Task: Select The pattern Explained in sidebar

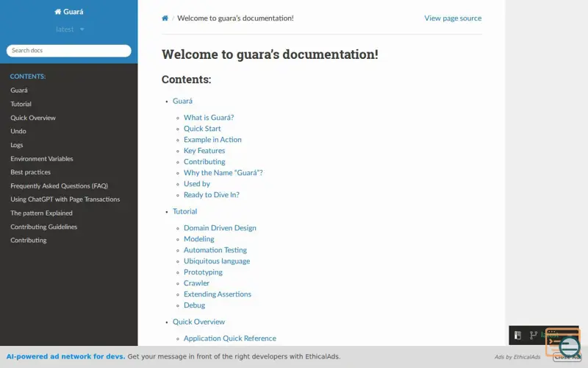Action: click(42, 213)
